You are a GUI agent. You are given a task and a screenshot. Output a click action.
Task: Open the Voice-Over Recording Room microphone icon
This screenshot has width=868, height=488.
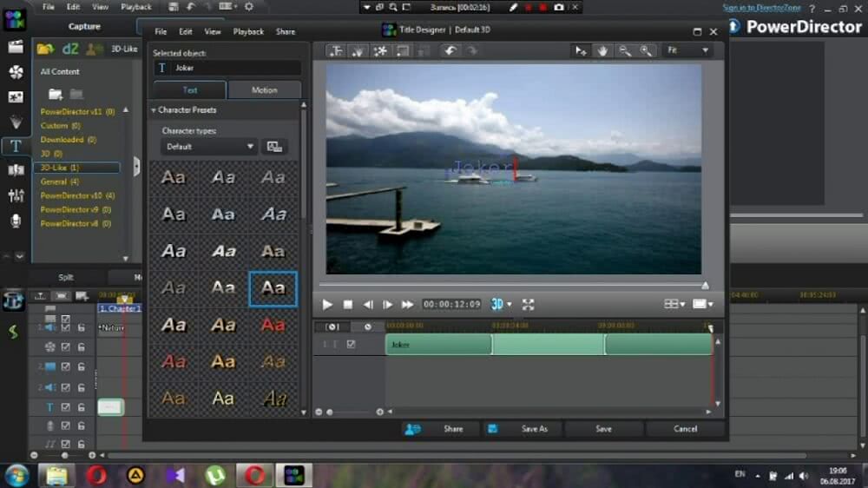[x=15, y=221]
